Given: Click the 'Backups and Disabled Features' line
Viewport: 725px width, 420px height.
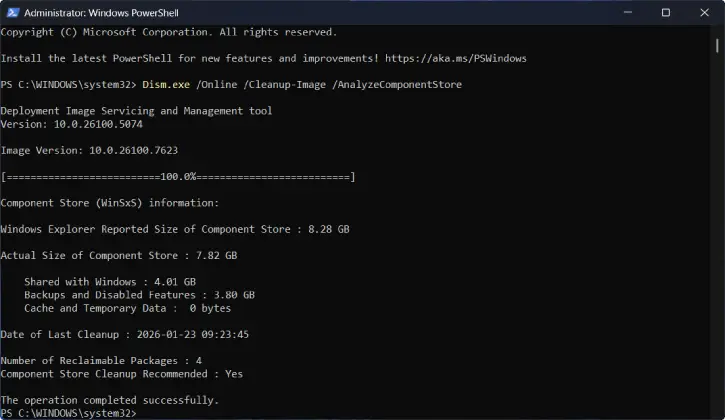Looking at the screenshot, I should [x=139, y=295].
